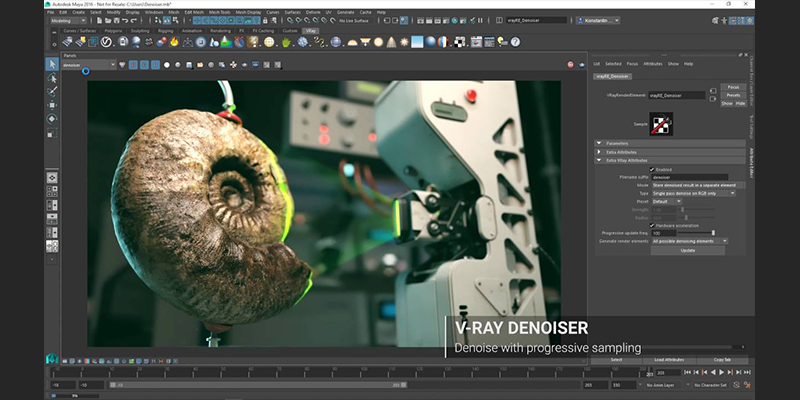The width and height of the screenshot is (800, 400).
Task: Toggle the blue channel display button
Action: point(156,65)
